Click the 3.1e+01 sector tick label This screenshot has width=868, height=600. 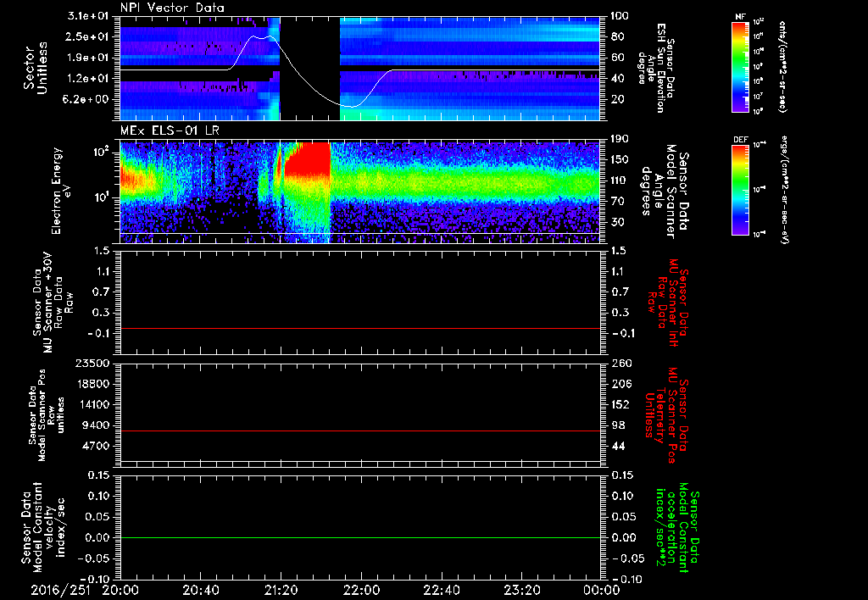(88, 16)
